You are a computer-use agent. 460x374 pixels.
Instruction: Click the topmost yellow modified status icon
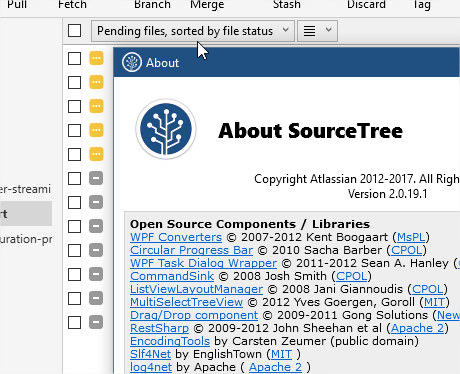[96, 58]
